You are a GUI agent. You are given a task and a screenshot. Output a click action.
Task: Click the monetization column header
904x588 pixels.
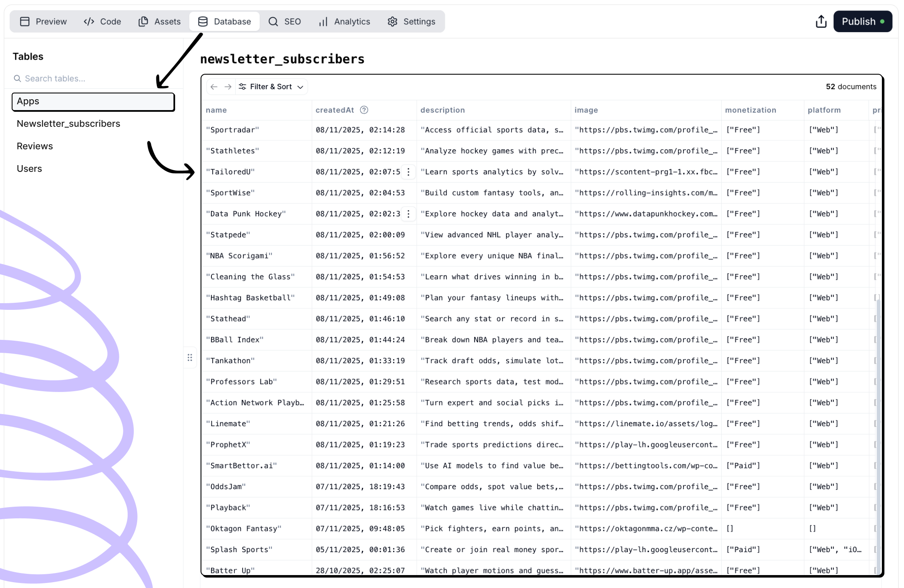coord(750,110)
